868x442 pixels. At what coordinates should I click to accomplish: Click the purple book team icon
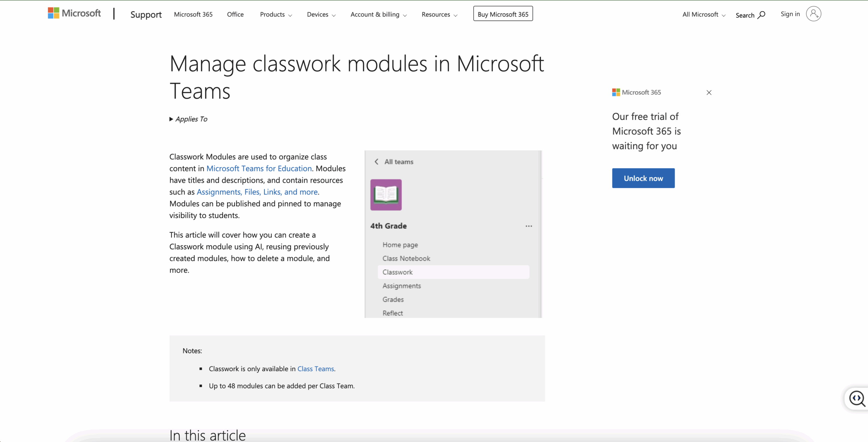[386, 195]
